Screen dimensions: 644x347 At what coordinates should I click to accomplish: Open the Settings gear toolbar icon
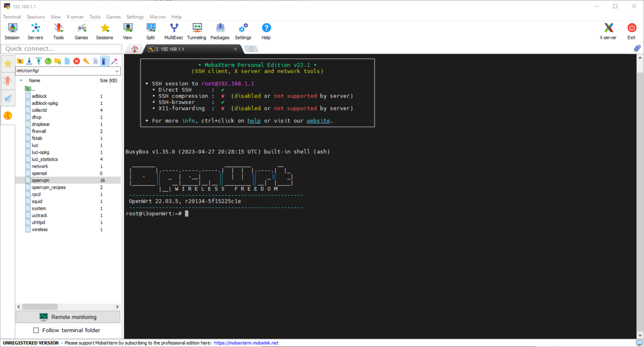point(243,31)
